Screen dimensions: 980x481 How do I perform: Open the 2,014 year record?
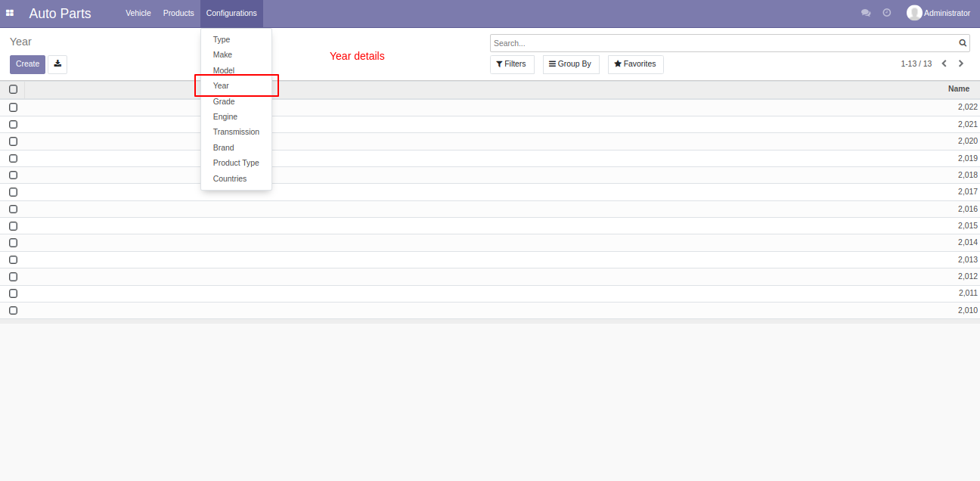click(490, 243)
